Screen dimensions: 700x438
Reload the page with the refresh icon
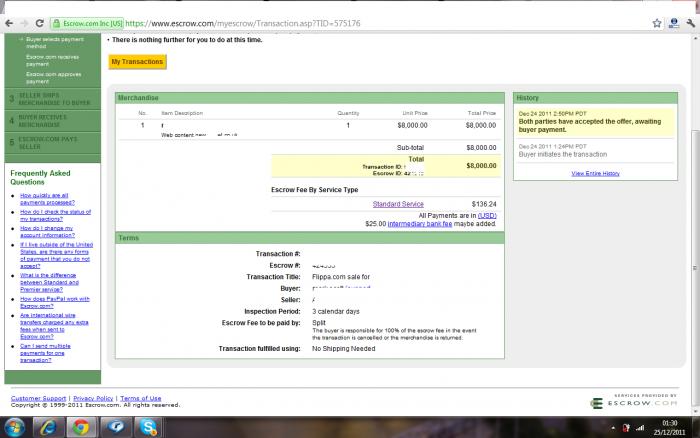[39, 23]
